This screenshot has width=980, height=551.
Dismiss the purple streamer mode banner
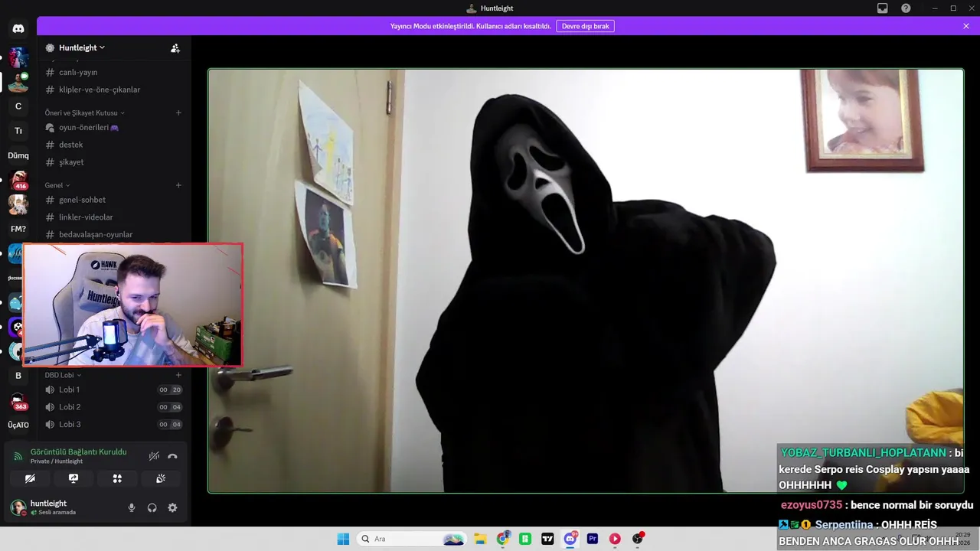[966, 26]
